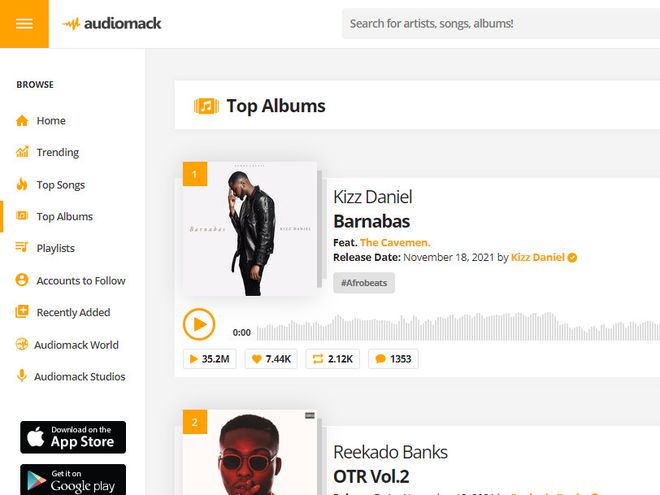This screenshot has height=495, width=660.
Task: Open Audiomack Studios microphone icon
Action: 22,376
